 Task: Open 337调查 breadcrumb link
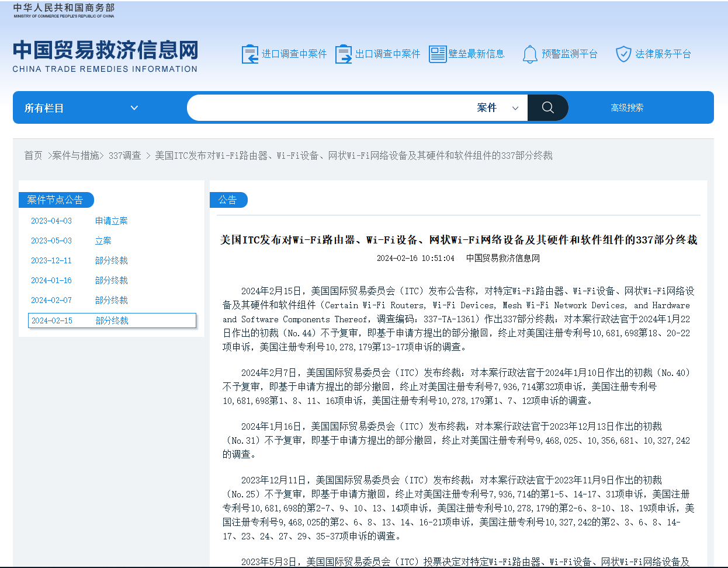coord(125,155)
